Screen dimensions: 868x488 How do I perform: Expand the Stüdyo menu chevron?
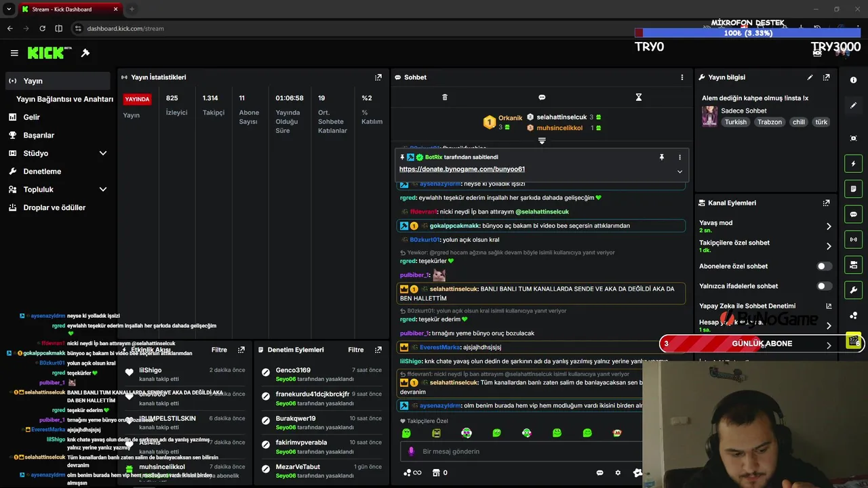[x=103, y=153]
